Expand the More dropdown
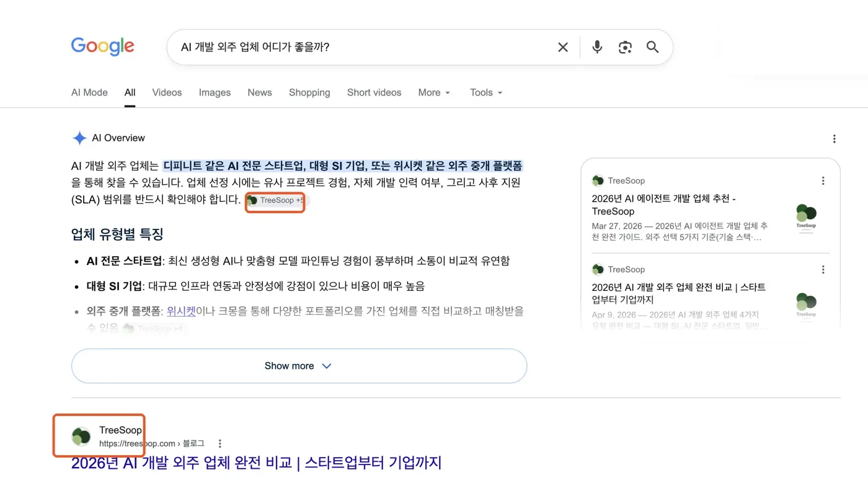The image size is (868, 488). 434,92
